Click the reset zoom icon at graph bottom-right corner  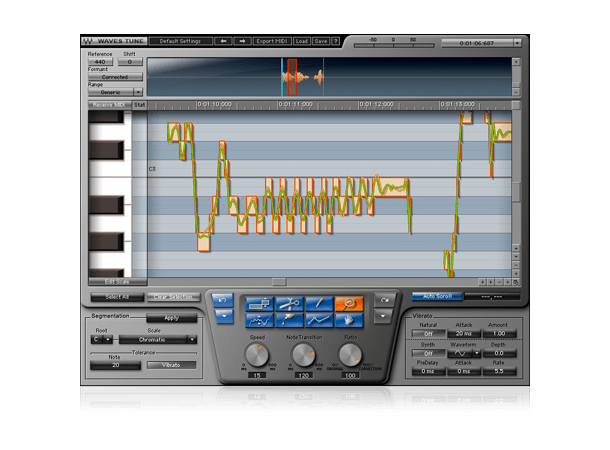click(x=516, y=282)
